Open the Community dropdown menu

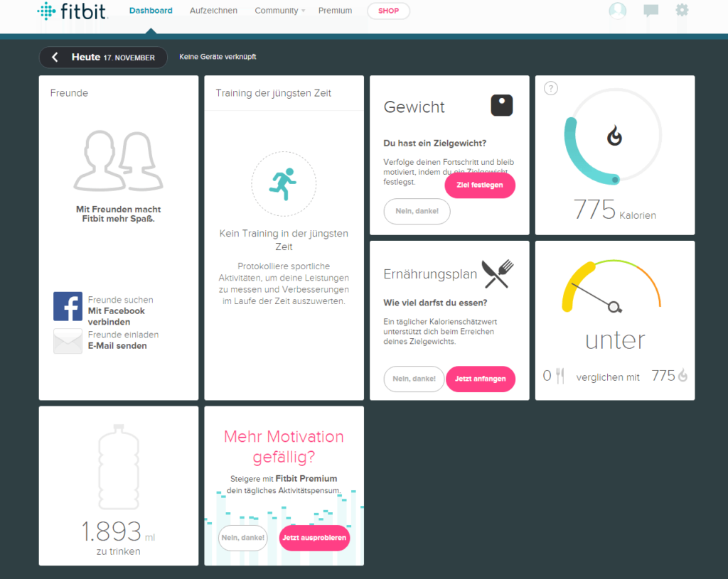tap(279, 11)
